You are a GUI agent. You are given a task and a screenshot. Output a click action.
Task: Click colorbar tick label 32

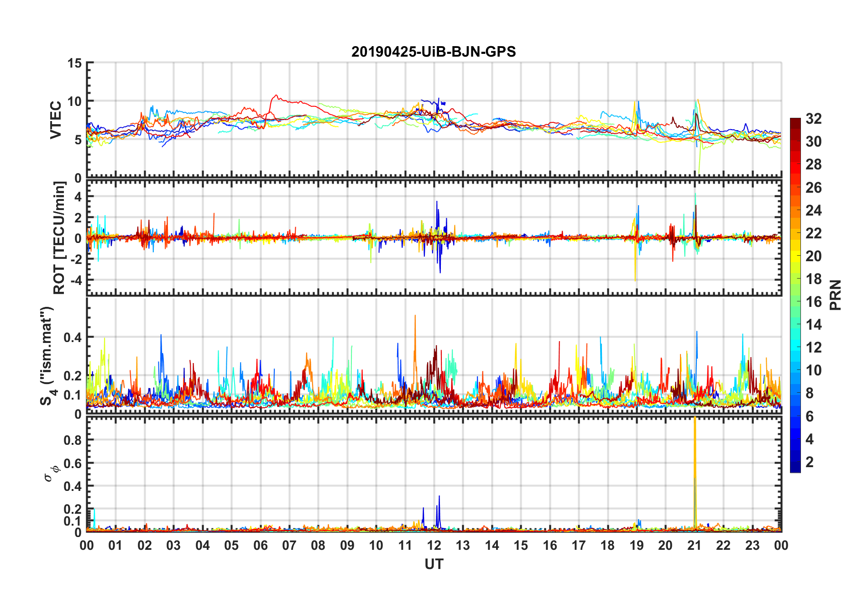click(814, 119)
